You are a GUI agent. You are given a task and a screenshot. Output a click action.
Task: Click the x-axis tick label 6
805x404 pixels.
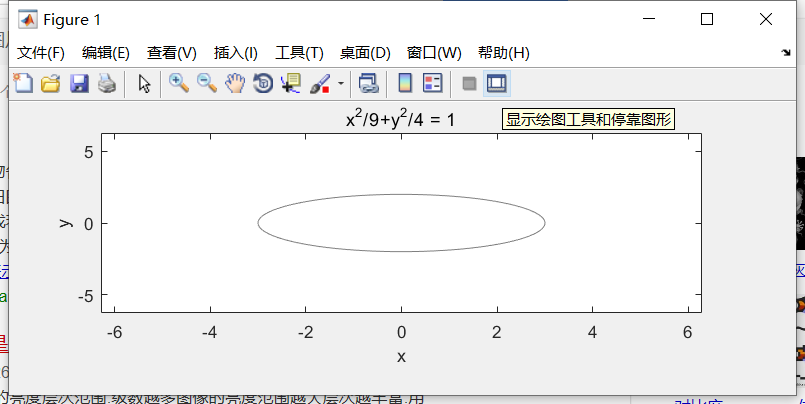pyautogui.click(x=688, y=332)
